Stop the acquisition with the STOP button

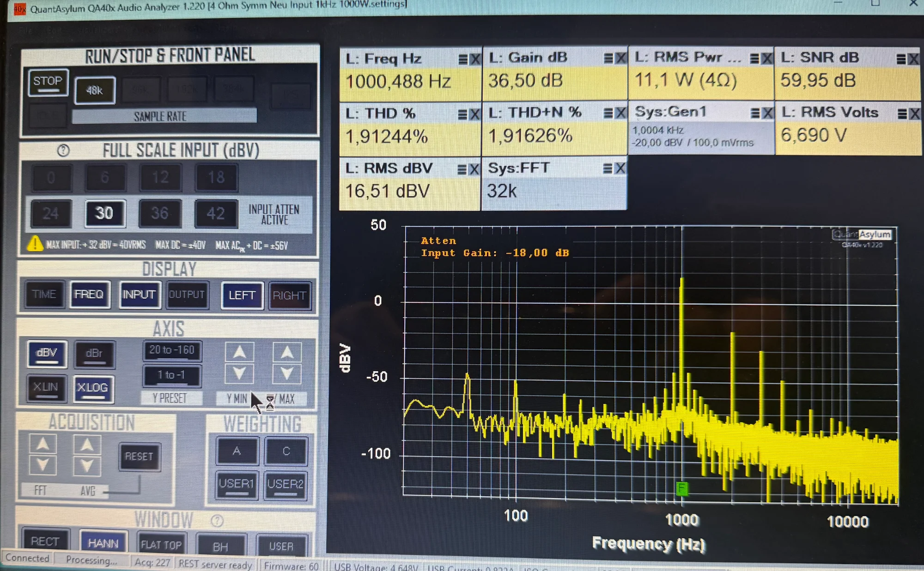click(x=48, y=83)
